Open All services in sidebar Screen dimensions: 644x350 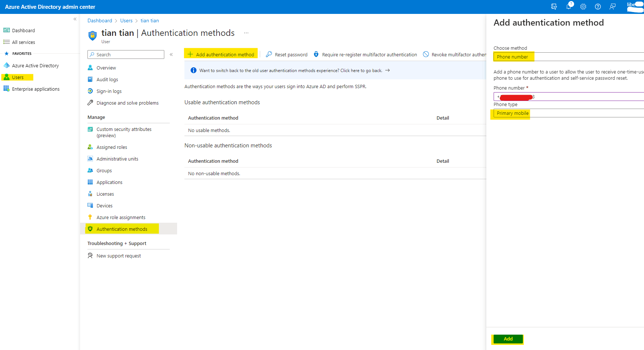click(23, 42)
